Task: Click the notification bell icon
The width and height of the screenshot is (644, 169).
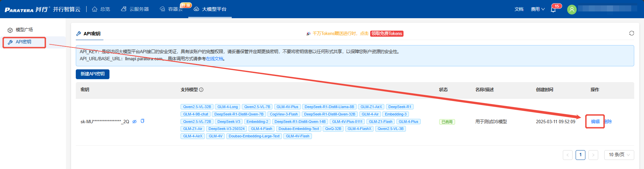Action: (x=553, y=9)
